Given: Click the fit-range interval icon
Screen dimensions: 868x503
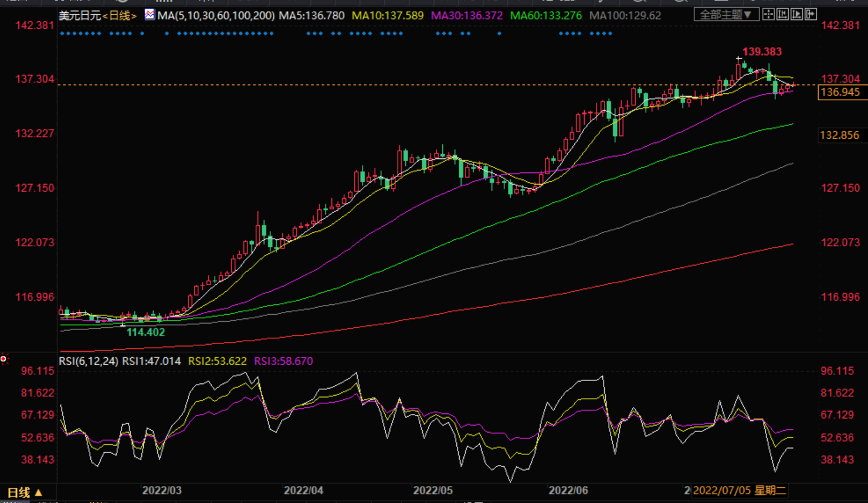Looking at the screenshot, I should (x=782, y=15).
